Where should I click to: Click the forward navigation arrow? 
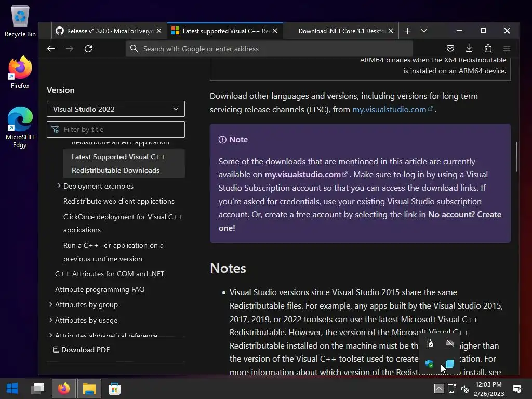pos(70,48)
